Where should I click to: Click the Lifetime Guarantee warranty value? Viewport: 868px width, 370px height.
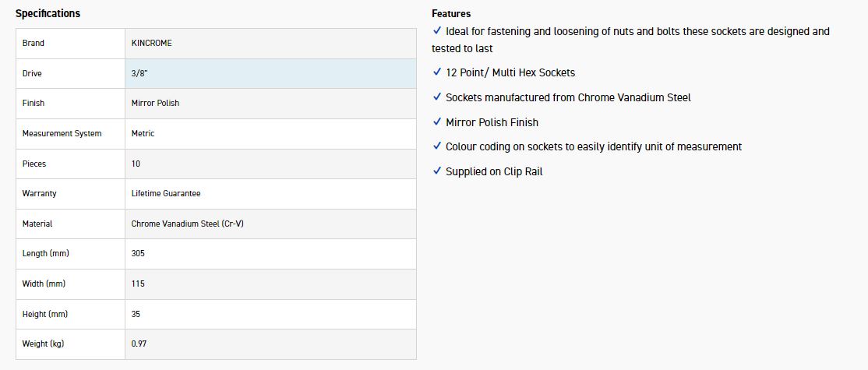166,193
